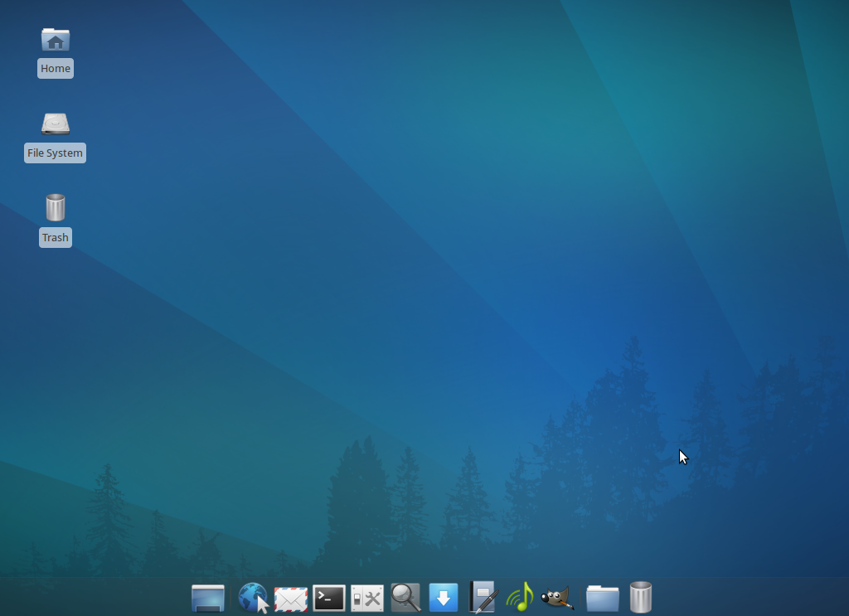
Task: Launch the music player green note icon
Action: [x=520, y=597]
